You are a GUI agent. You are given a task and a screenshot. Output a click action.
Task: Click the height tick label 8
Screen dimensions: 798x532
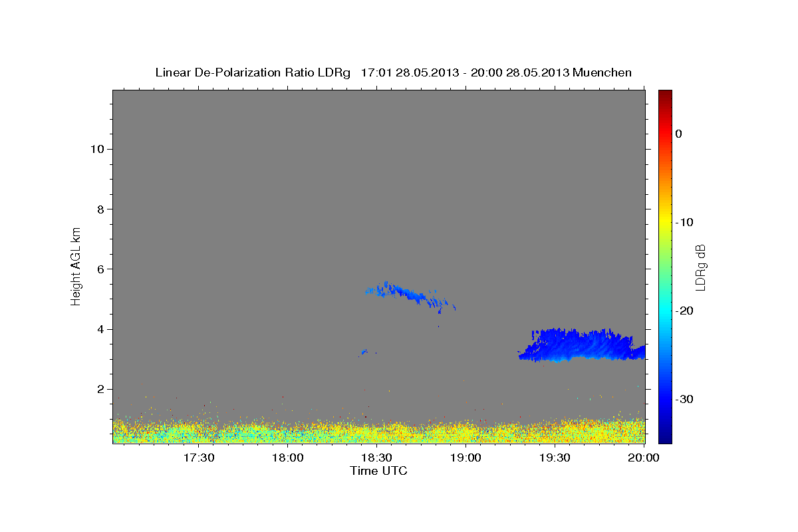[99, 209]
